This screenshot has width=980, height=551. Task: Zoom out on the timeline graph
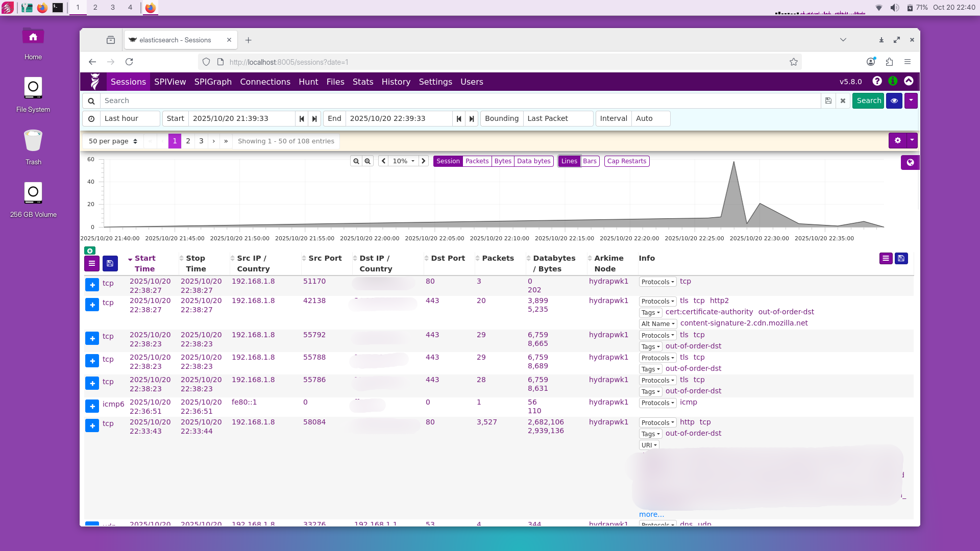(x=356, y=161)
